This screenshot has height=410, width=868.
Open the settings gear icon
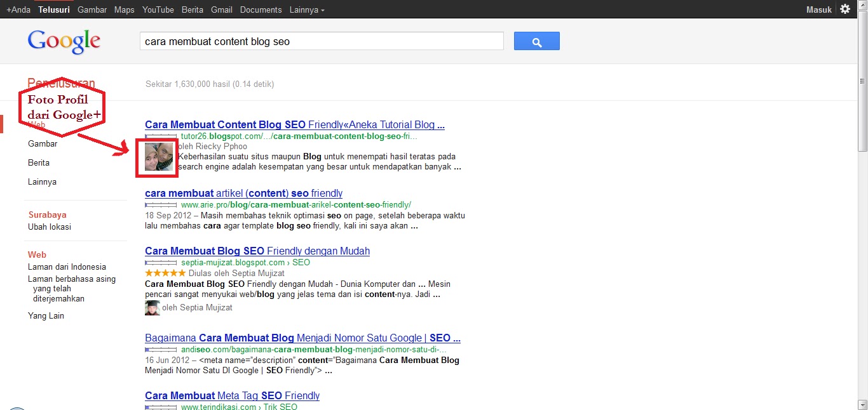[845, 9]
